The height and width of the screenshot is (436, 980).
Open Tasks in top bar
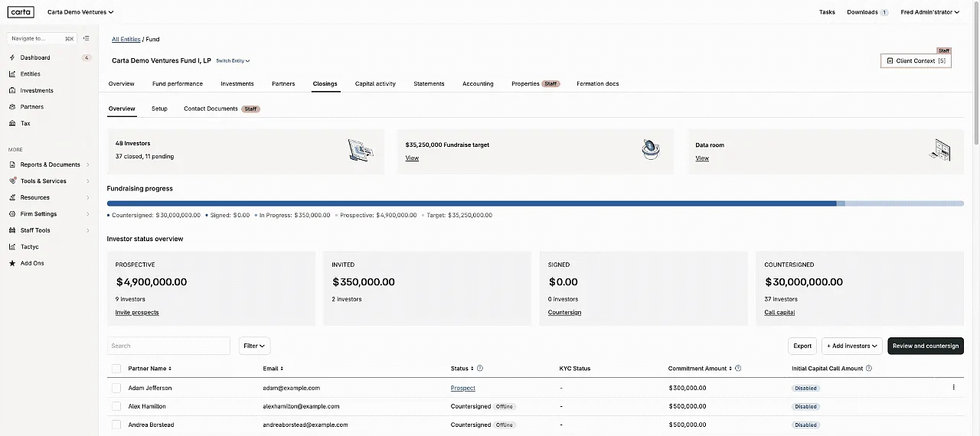(x=827, y=12)
